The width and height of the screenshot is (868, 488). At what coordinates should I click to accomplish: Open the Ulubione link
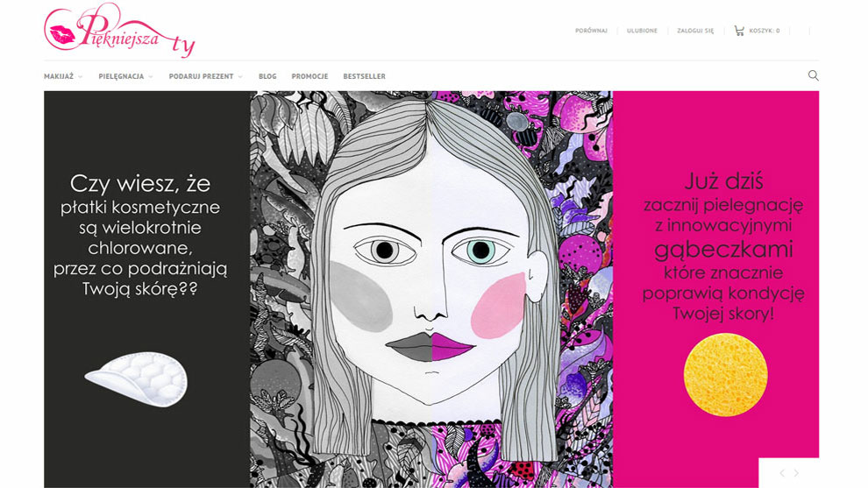[x=642, y=31]
